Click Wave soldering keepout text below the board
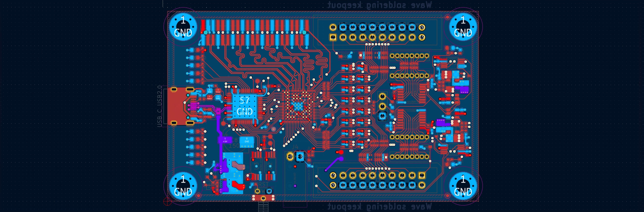Viewport: 644px width, 212px height. [379, 206]
